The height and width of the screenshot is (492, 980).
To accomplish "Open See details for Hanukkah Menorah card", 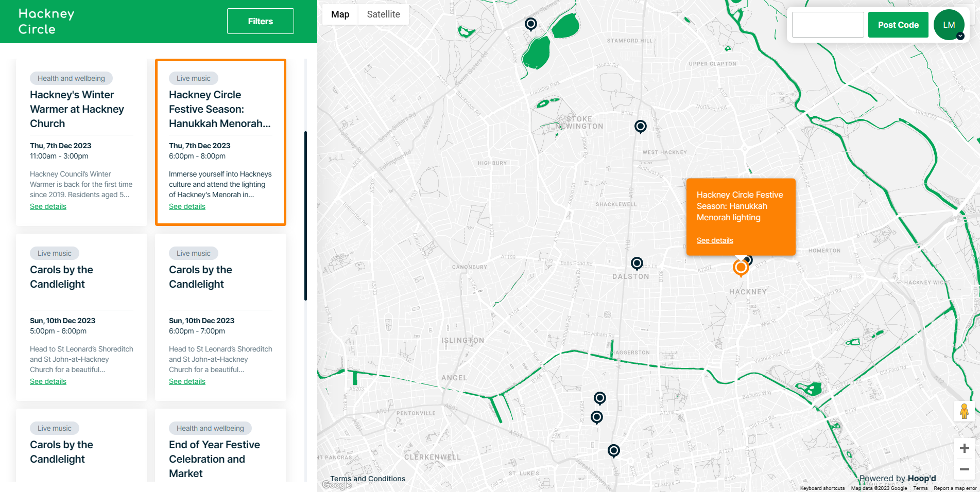I will click(x=187, y=206).
